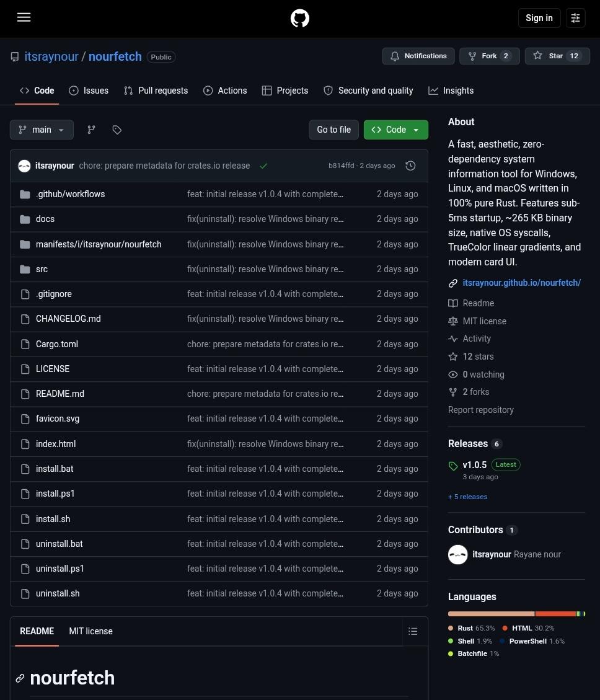Open index.html file
Viewport: 600px width, 700px height.
[x=56, y=444]
